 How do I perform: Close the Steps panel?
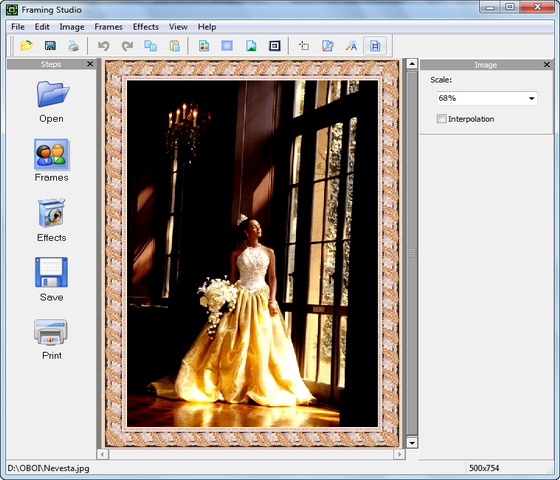click(x=90, y=64)
